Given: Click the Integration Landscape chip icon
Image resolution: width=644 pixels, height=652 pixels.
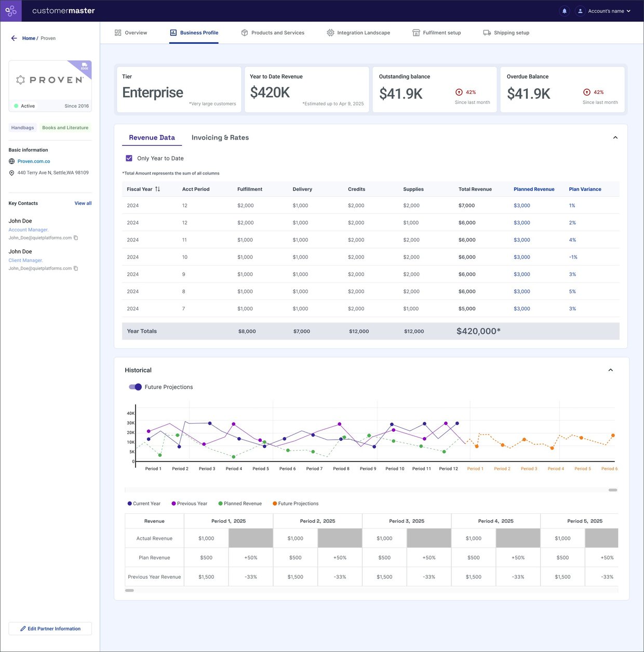Looking at the screenshot, I should (x=330, y=33).
